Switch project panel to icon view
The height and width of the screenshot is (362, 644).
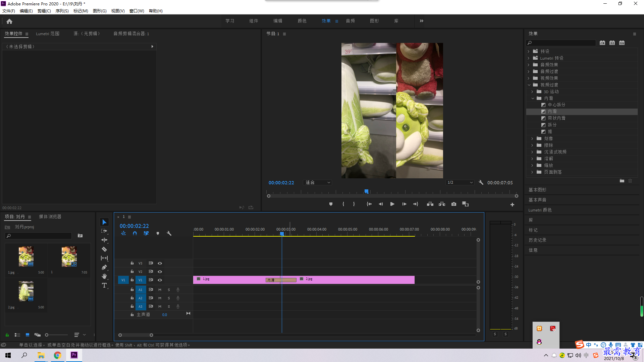point(28,335)
